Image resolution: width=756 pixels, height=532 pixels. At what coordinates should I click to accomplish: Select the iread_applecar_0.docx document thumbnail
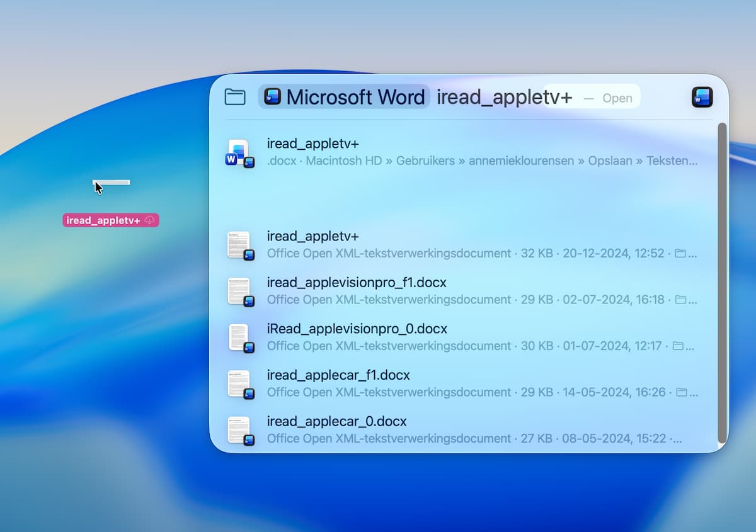click(x=239, y=430)
